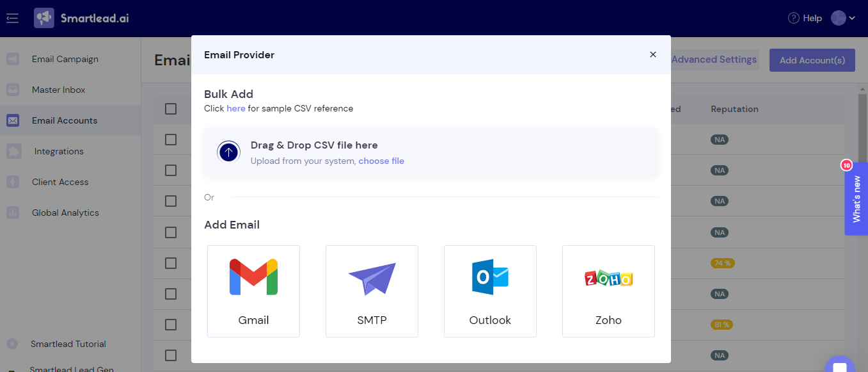Open Integrations in sidebar
Viewport: 868px width, 372px height.
[59, 151]
